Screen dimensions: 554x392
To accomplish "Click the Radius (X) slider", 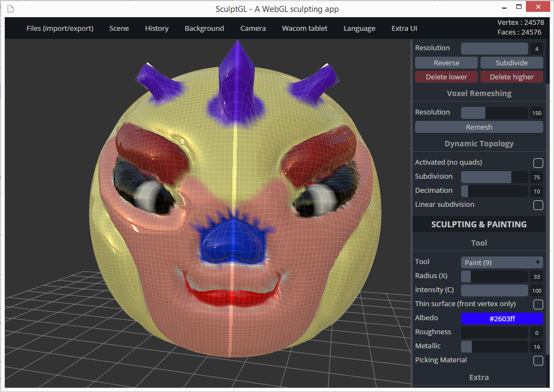I will point(495,276).
